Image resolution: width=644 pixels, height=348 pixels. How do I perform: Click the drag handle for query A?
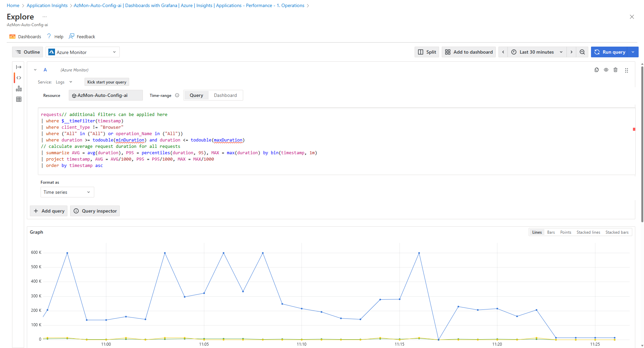click(x=626, y=70)
